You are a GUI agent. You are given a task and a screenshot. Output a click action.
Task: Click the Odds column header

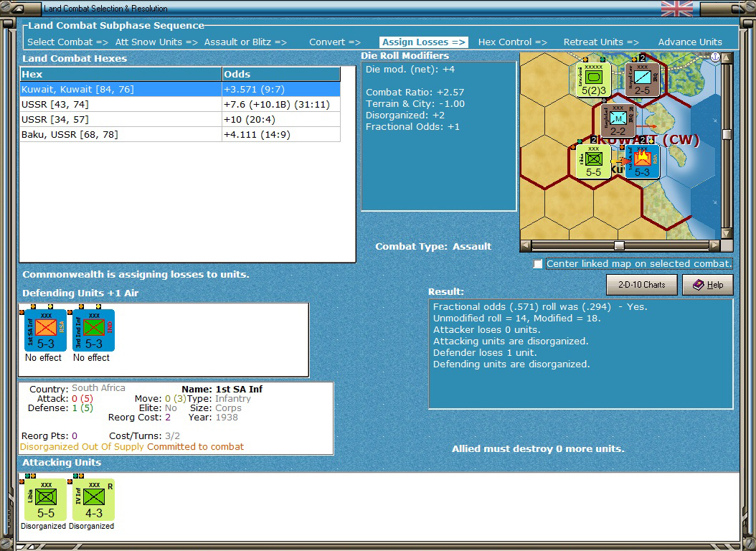coord(281,74)
